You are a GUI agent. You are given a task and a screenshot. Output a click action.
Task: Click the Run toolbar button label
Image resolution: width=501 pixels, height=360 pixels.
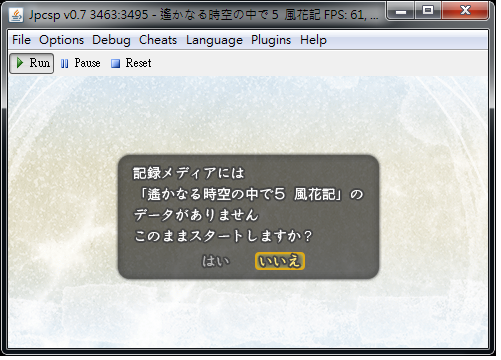coord(40,63)
